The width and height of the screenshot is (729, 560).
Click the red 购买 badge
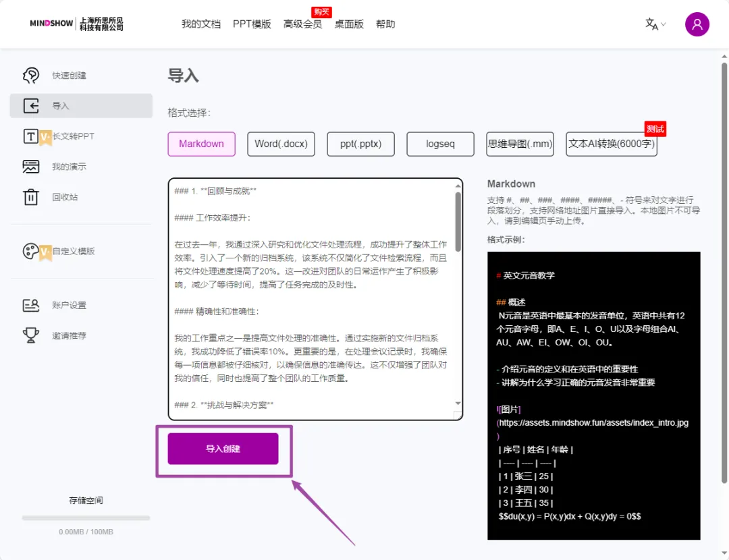[321, 11]
